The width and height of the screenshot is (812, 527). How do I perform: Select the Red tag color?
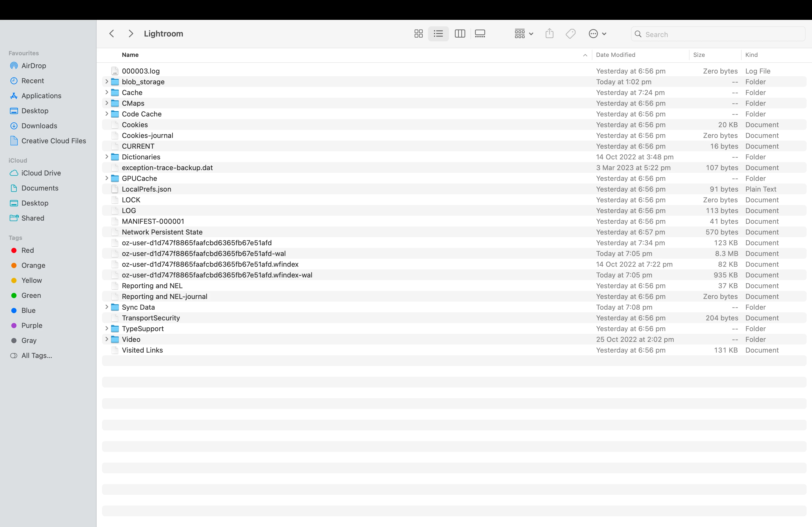coord(27,250)
